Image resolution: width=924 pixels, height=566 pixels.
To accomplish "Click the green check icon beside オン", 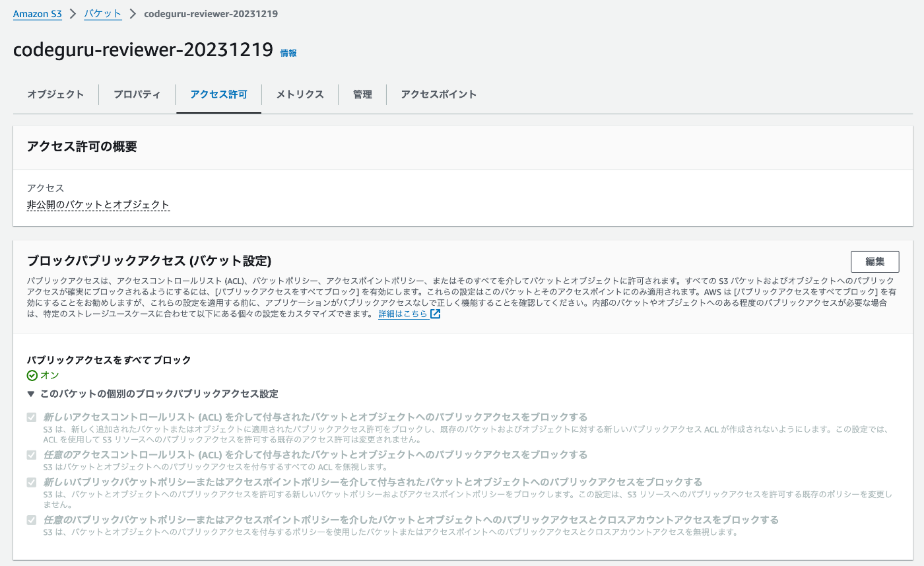I will coord(32,375).
